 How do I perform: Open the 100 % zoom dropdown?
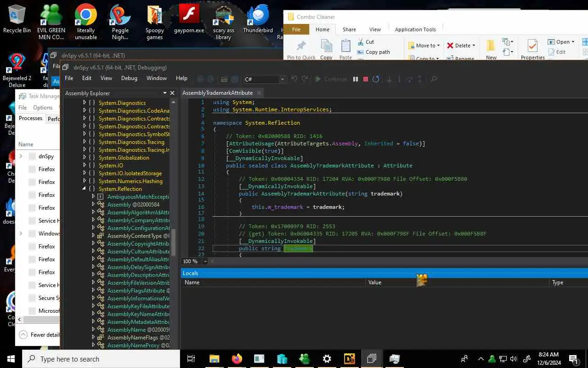205,261
